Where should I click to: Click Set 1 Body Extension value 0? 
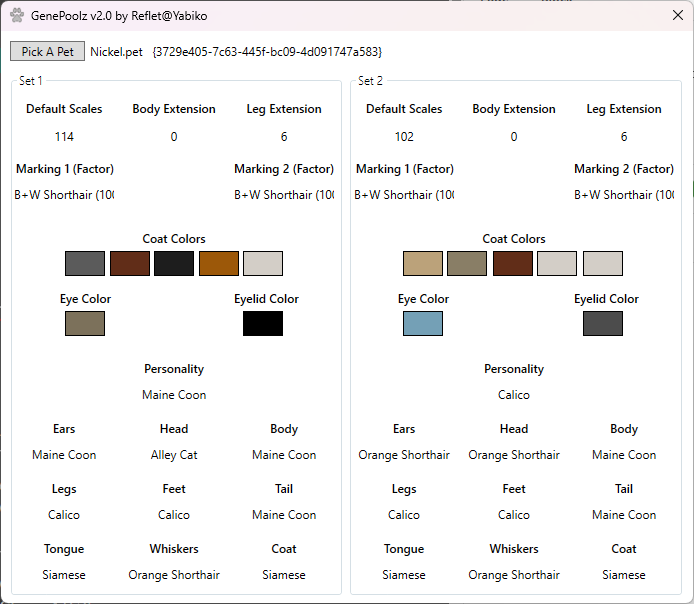174,137
